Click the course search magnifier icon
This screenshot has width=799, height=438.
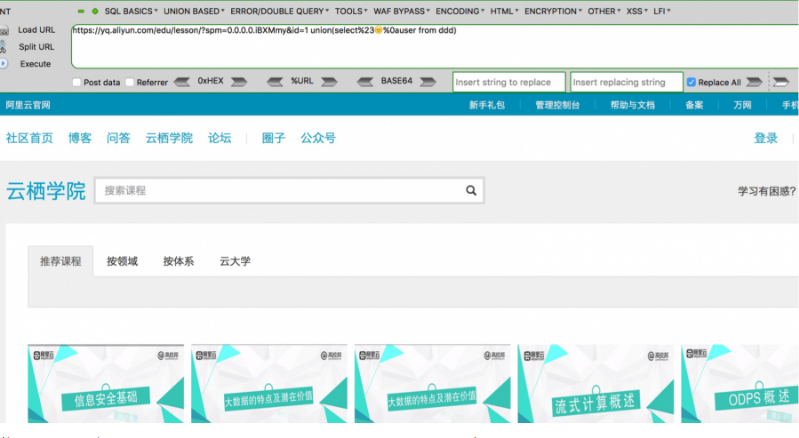(x=471, y=190)
